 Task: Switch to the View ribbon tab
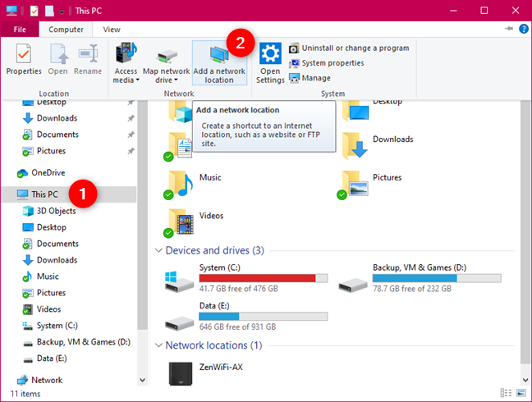click(x=112, y=30)
